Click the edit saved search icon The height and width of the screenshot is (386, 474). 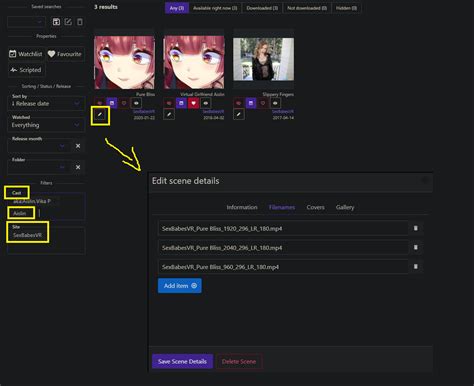click(x=68, y=22)
